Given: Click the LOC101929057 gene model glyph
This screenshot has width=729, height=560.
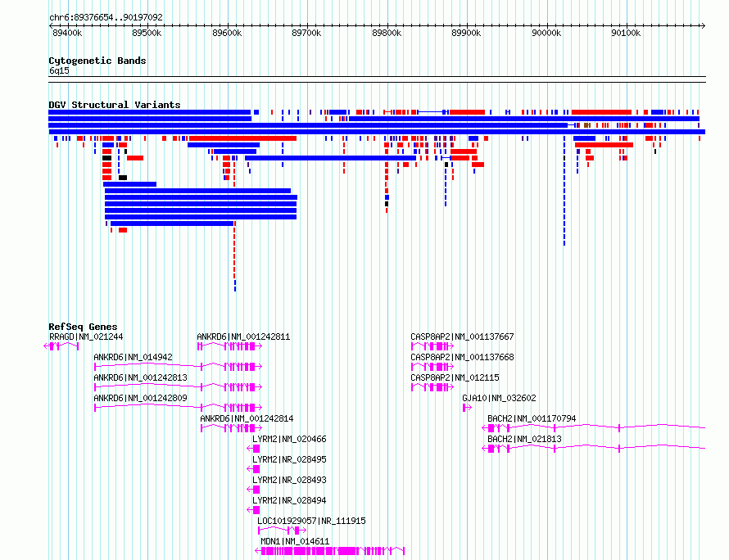Looking at the screenshot, I should 283,531.
